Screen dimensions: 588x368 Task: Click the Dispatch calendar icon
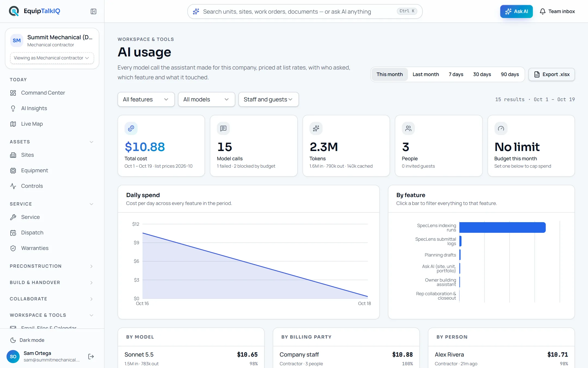pyautogui.click(x=13, y=233)
